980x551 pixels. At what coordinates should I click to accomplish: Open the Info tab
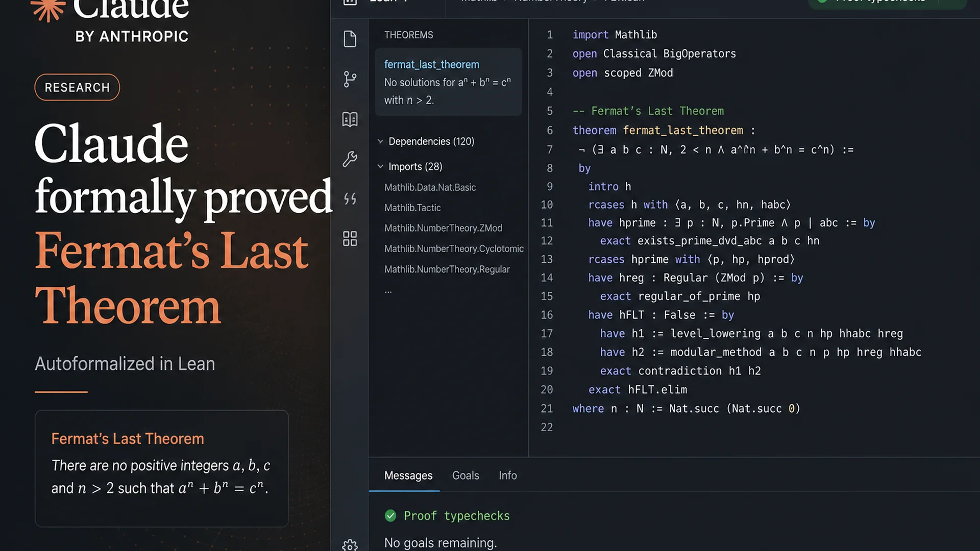point(508,475)
